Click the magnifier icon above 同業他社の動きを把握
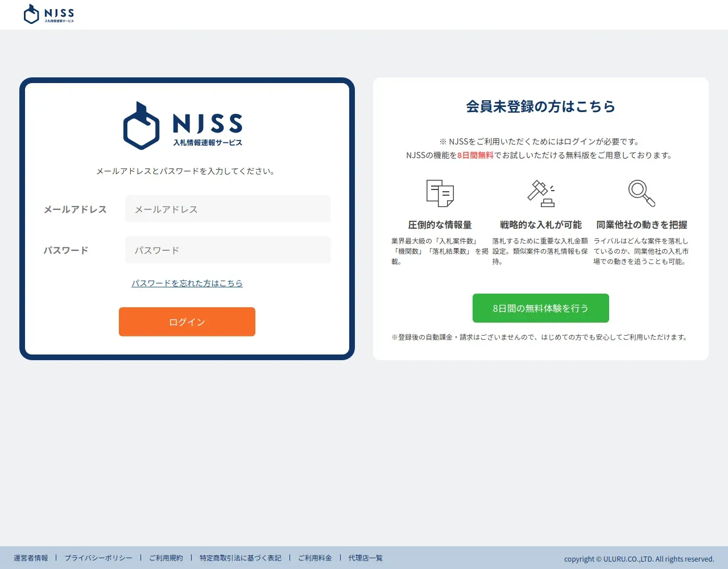Viewport: 728px width, 569px height. click(x=642, y=193)
